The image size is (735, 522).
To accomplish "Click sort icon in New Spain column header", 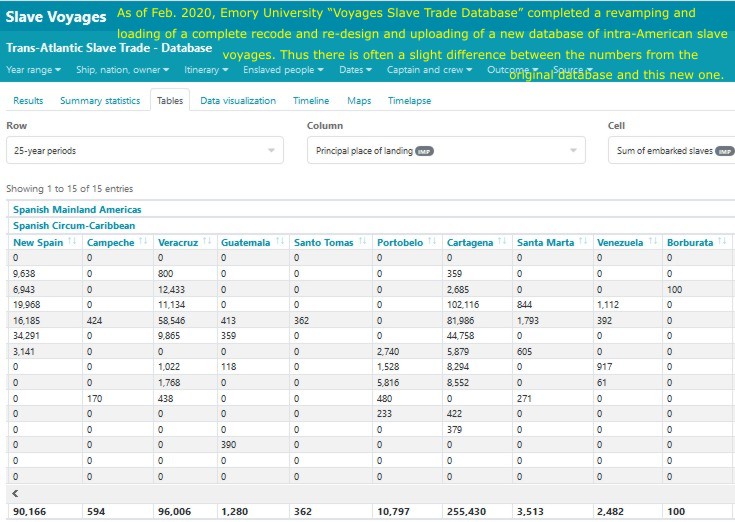I will tap(72, 242).
